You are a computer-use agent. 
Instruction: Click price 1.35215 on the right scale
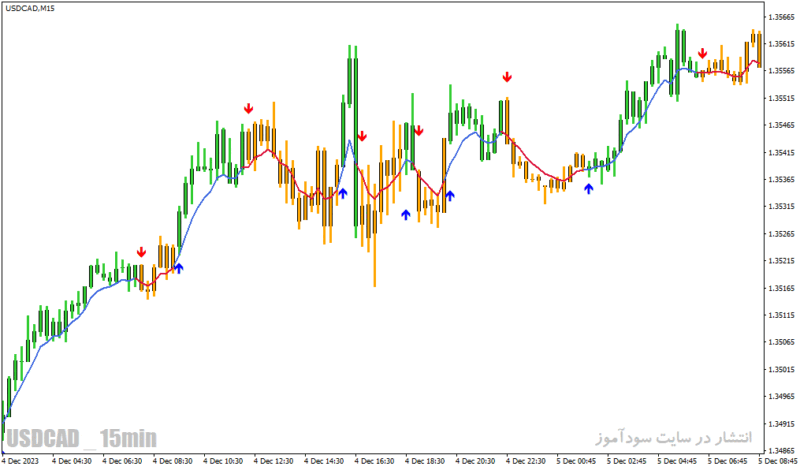click(x=781, y=261)
